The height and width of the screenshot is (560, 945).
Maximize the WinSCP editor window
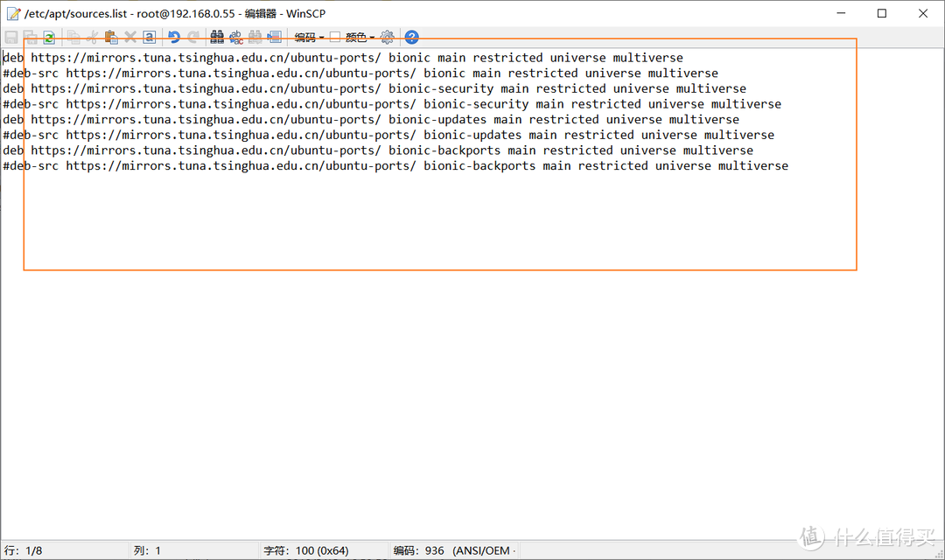[882, 13]
